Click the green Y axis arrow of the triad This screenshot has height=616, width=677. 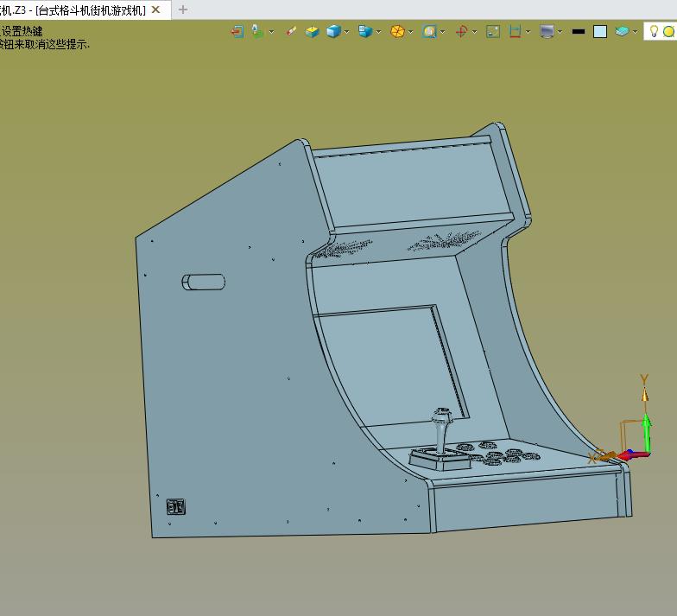pyautogui.click(x=646, y=432)
